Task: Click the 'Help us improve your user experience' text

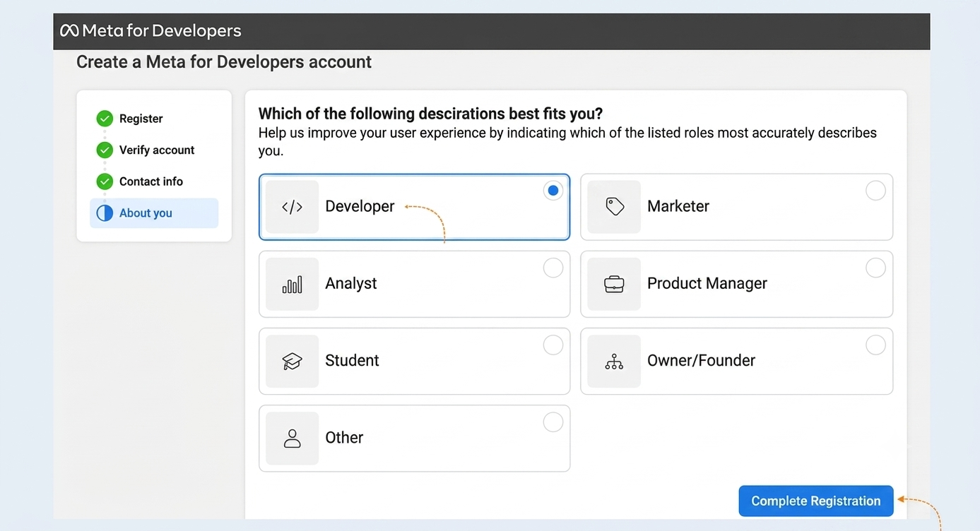Action: pos(567,142)
